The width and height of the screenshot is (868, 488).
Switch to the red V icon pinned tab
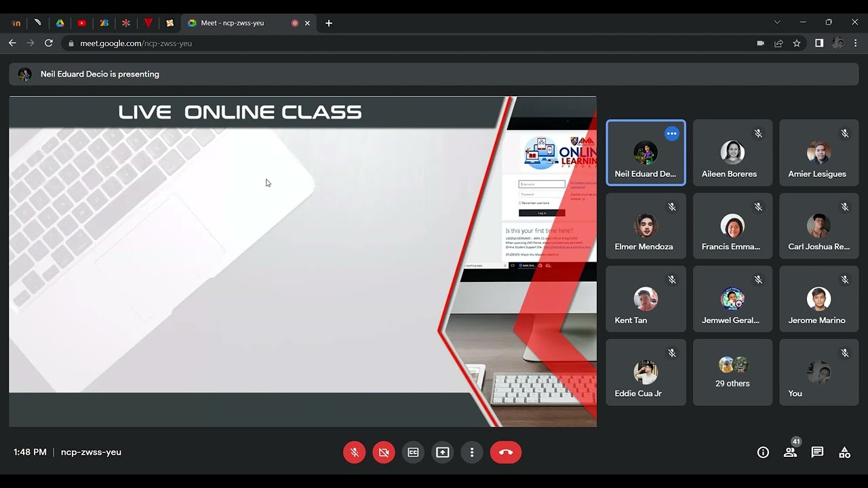coord(148,22)
